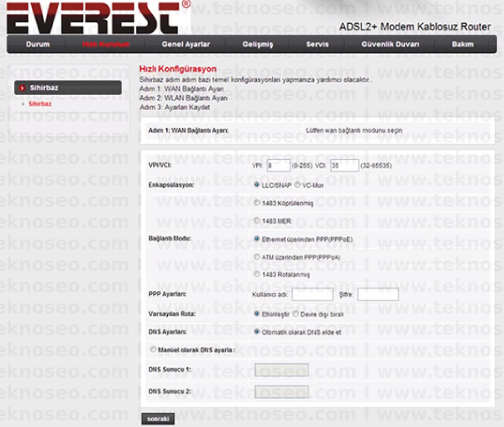Screen dimensions: 504x427
Task: Select ATM üzerinden PPP(PPPoA) mode
Action: (256, 257)
